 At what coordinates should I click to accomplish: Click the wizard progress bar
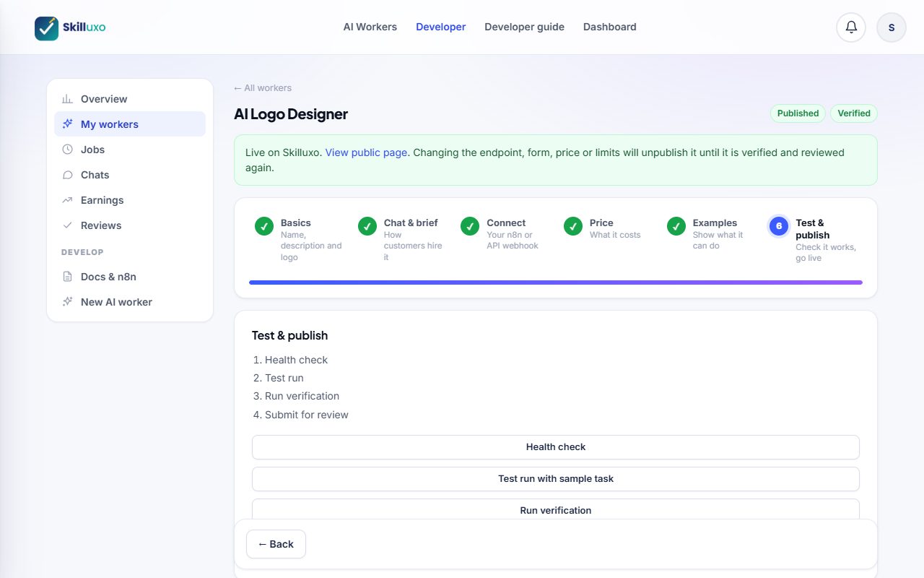556,282
